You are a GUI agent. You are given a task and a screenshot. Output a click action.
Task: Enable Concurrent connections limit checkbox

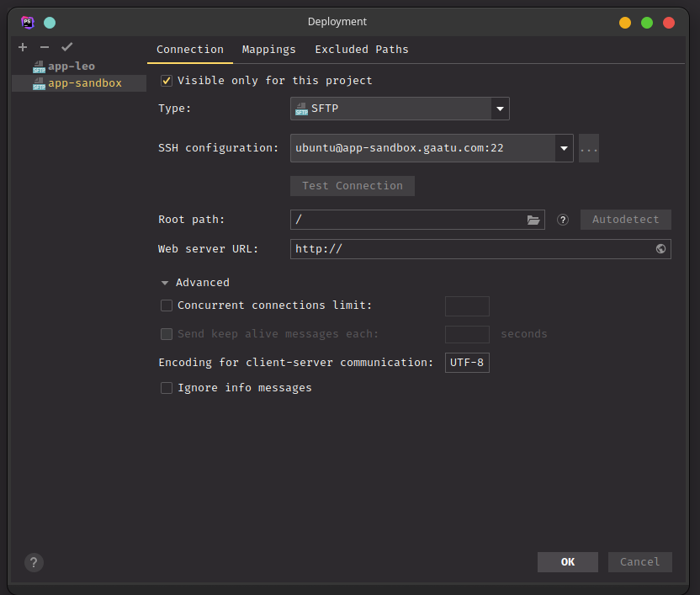click(x=167, y=305)
